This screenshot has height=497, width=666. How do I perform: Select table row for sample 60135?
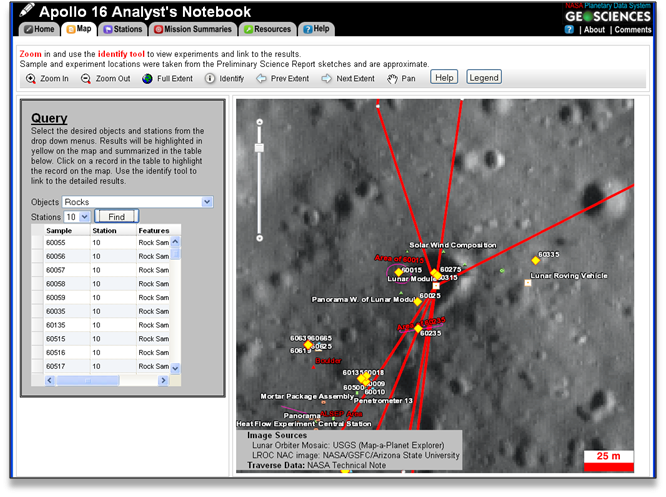(101, 325)
